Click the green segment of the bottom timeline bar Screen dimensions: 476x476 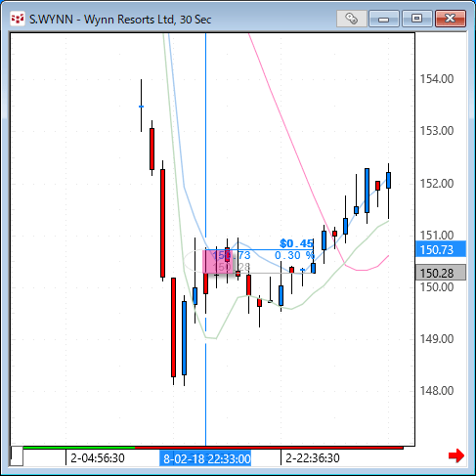(79, 448)
